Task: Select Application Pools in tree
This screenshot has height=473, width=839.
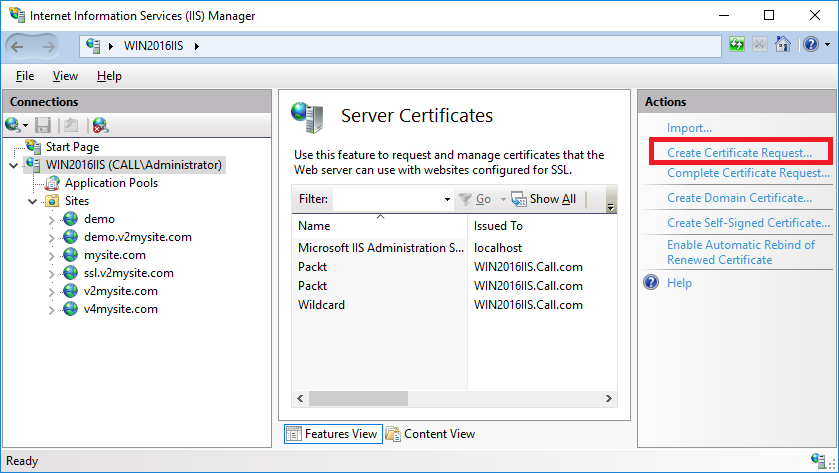Action: tap(111, 183)
